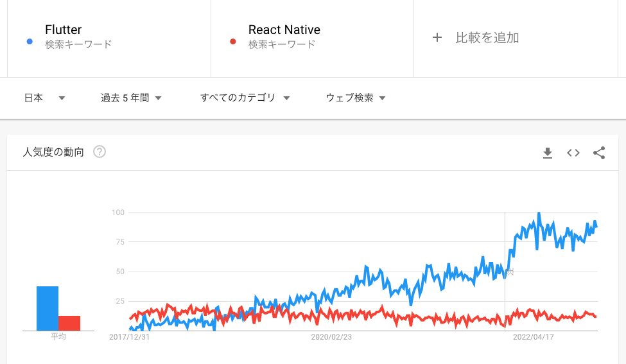
Task: Click the note marker on the chart line
Action: (510, 272)
